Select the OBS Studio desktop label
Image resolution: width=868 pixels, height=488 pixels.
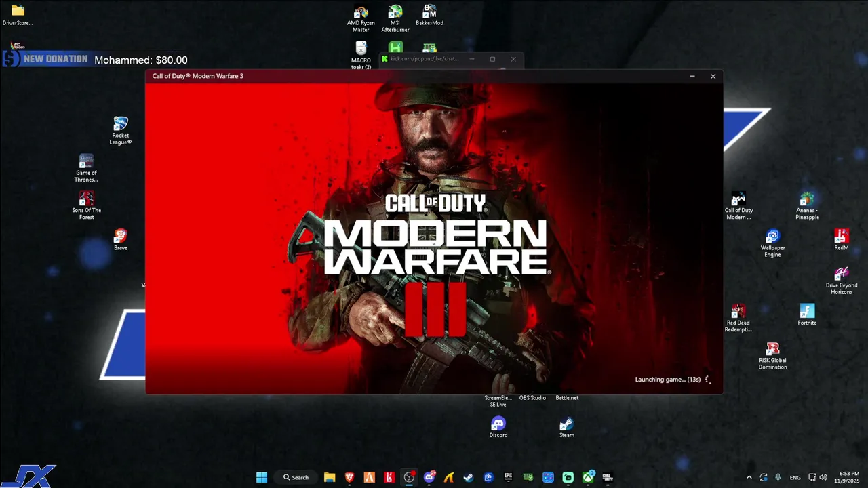[532, 398]
